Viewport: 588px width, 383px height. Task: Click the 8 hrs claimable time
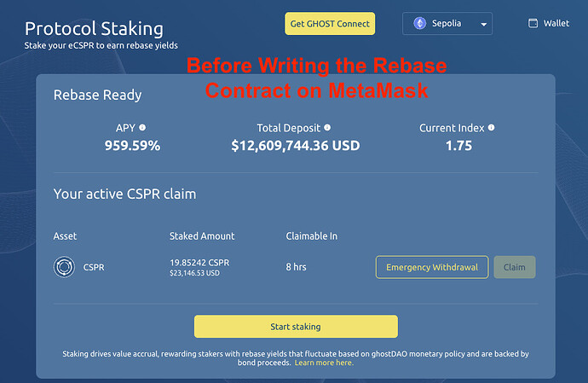297,267
